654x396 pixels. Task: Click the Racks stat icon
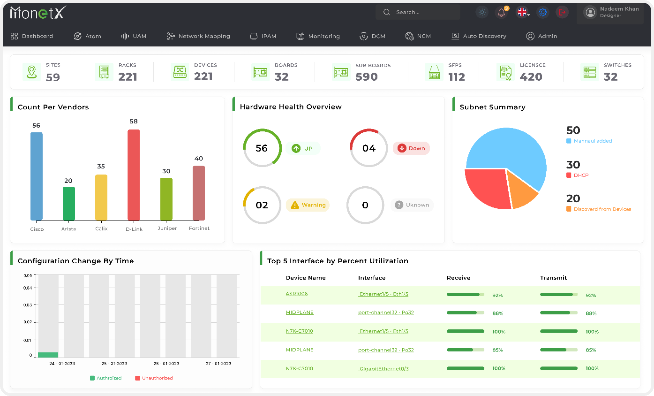tap(104, 72)
